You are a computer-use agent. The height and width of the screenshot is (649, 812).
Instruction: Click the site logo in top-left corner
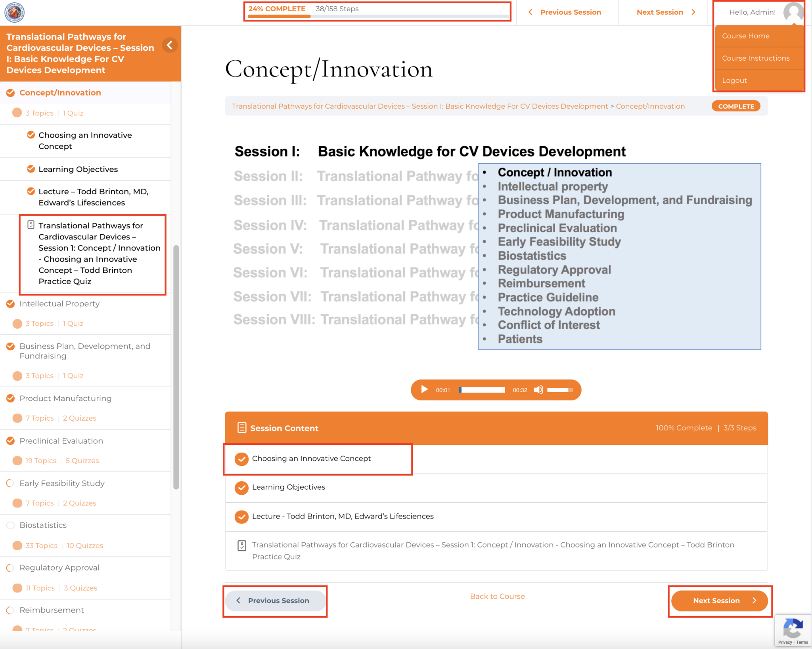(x=14, y=12)
